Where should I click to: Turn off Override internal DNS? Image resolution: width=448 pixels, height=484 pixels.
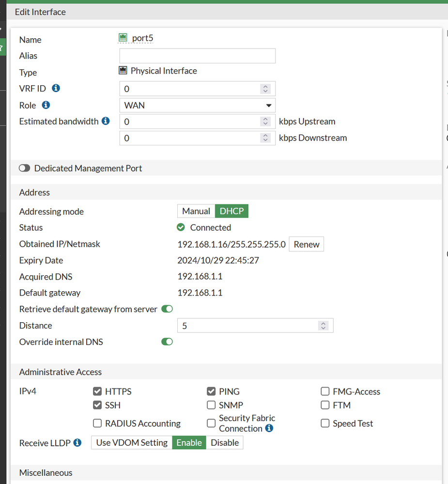pos(167,342)
